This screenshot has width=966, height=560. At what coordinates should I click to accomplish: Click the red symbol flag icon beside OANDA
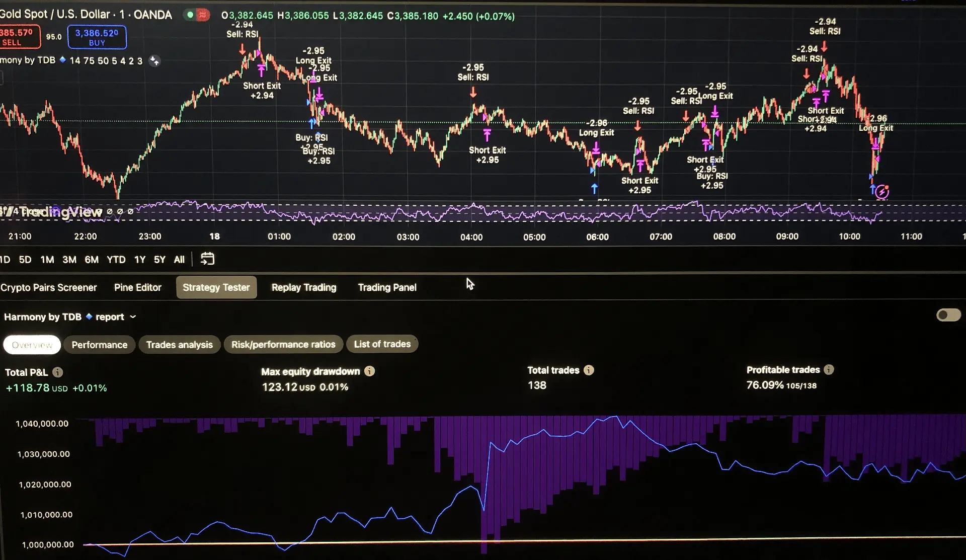coord(203,15)
